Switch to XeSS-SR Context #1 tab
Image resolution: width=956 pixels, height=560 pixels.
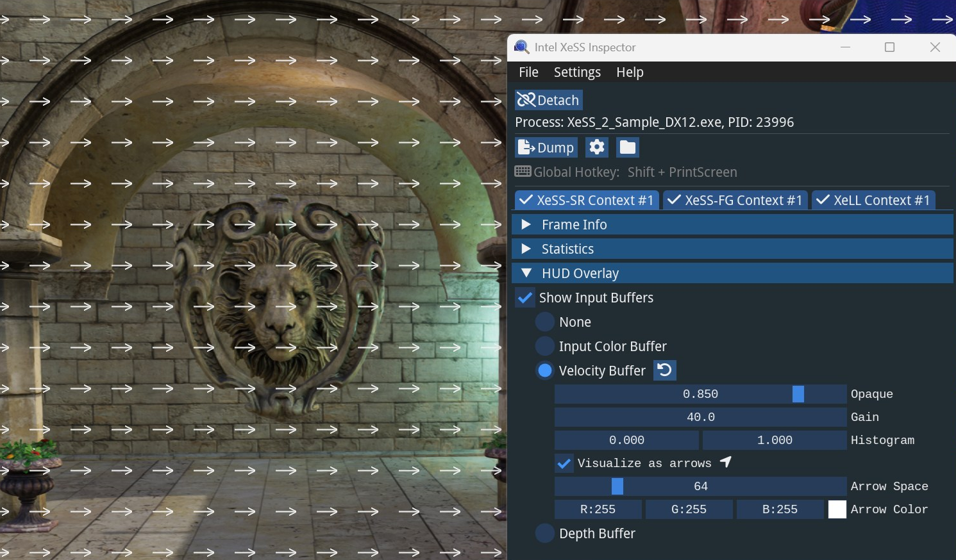pyautogui.click(x=586, y=200)
